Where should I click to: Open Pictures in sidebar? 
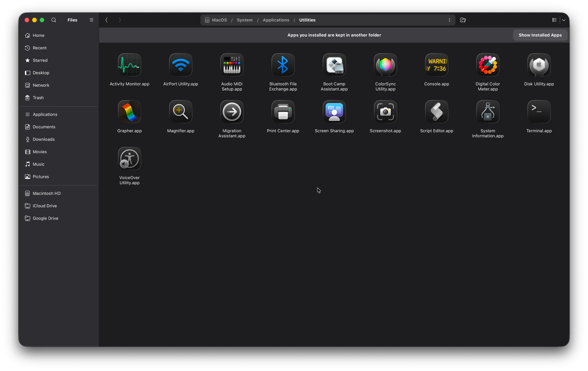point(59,177)
